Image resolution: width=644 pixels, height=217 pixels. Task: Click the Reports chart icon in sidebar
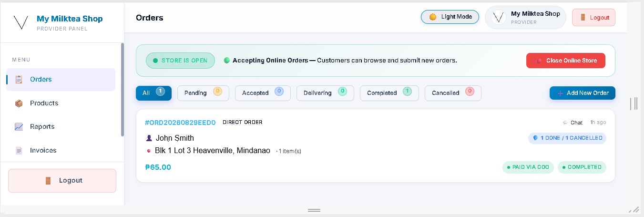point(19,126)
